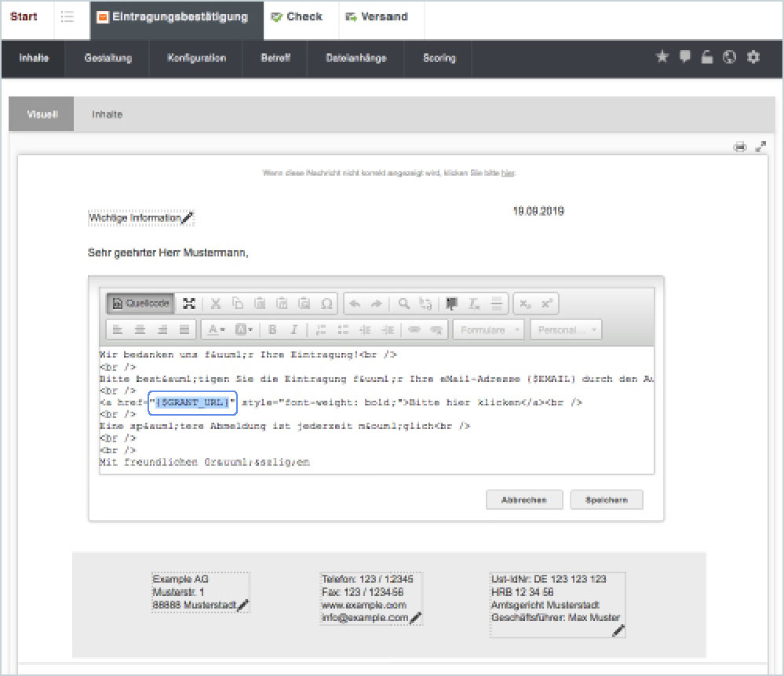Open the Formulare dropdown
Viewport: 784px width, 676px height.
pyautogui.click(x=488, y=329)
